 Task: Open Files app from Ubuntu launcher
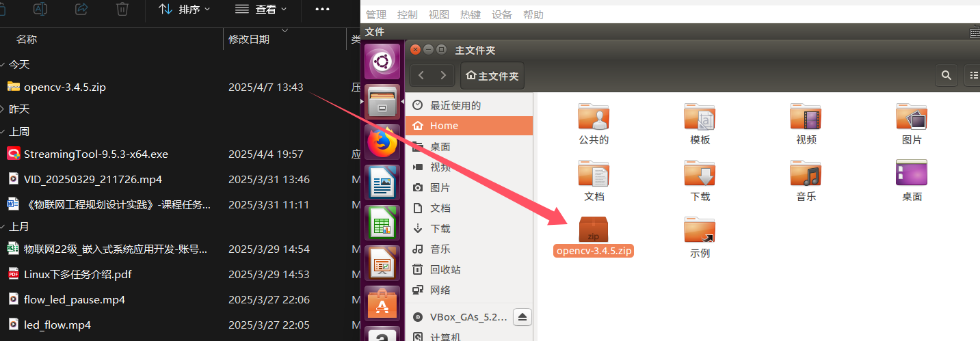382,103
